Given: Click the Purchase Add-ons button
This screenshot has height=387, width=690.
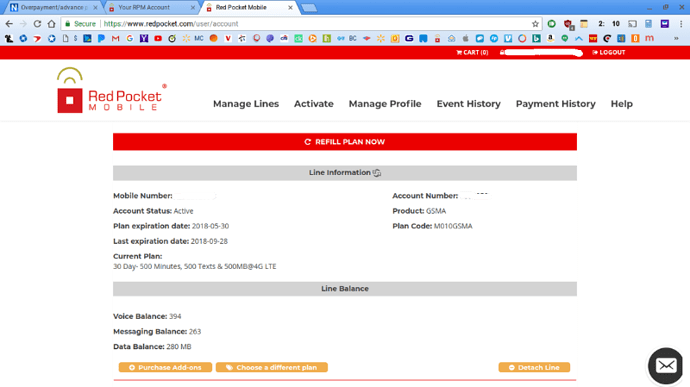Looking at the screenshot, I should pyautogui.click(x=165, y=367).
